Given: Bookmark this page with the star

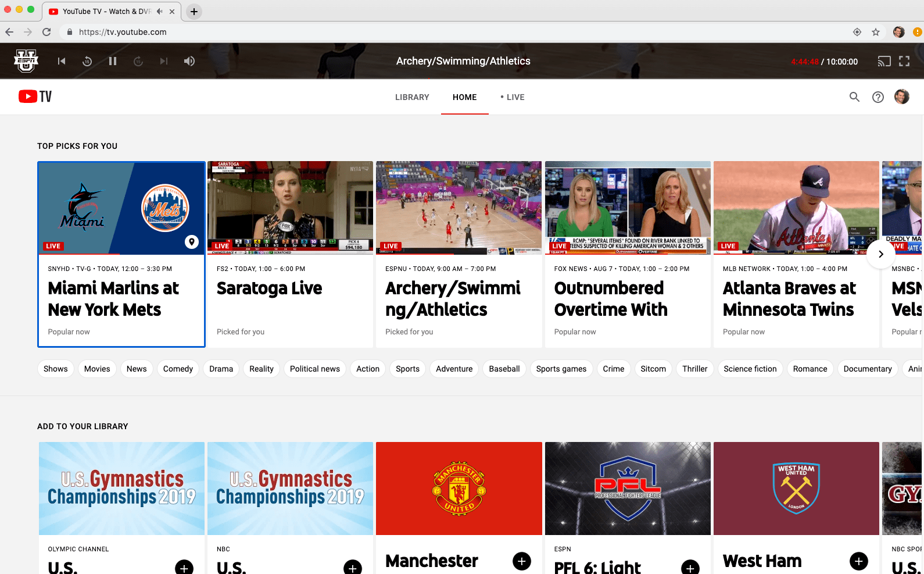Looking at the screenshot, I should pos(876,32).
